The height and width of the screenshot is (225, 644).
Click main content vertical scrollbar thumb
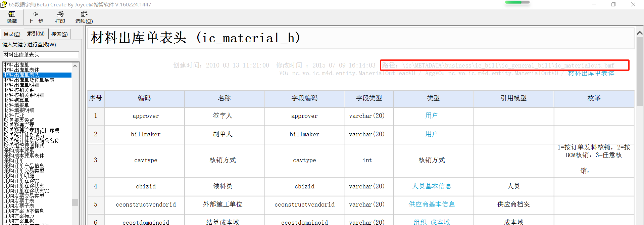coord(640,71)
